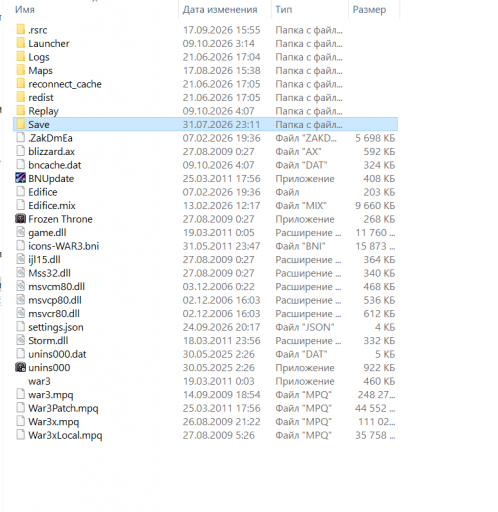The height and width of the screenshot is (512, 498).
Task: Click the ijl15.dll file icon
Action: point(21,259)
